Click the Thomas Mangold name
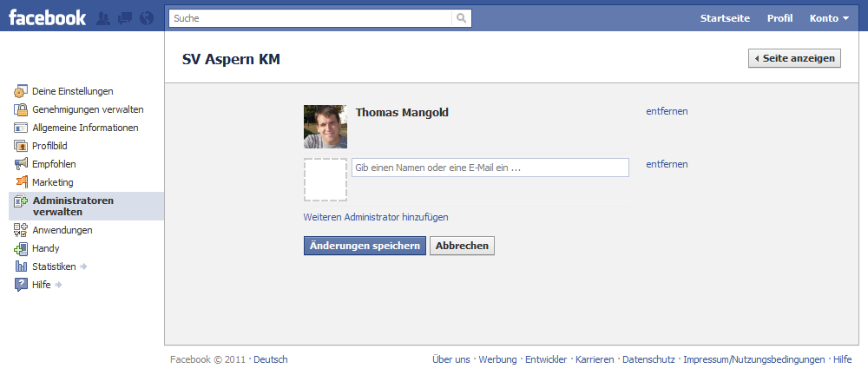 pyautogui.click(x=402, y=113)
